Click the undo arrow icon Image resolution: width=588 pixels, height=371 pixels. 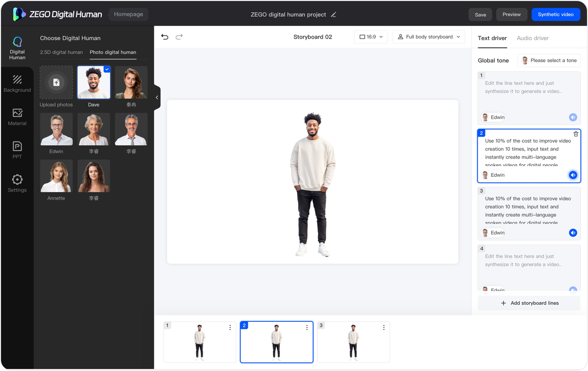click(x=165, y=37)
